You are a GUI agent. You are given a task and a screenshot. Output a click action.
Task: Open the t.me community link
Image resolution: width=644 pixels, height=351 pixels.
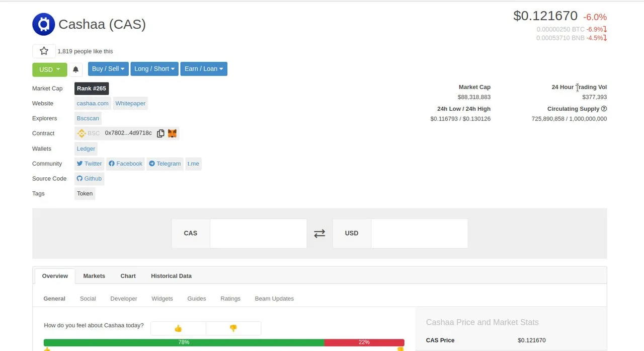point(193,164)
